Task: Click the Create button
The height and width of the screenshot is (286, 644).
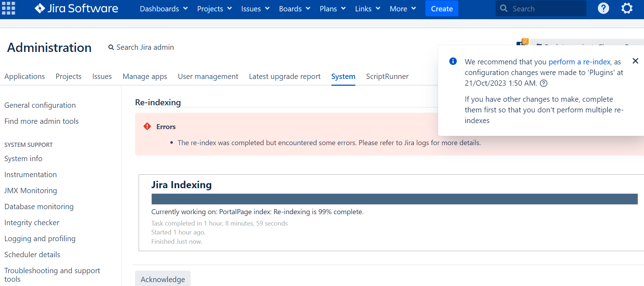Action: [442, 9]
